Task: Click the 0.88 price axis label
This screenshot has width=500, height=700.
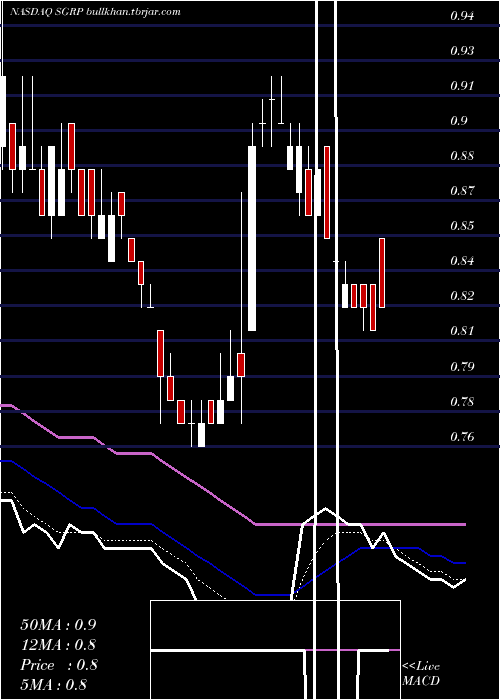Action: [462, 155]
